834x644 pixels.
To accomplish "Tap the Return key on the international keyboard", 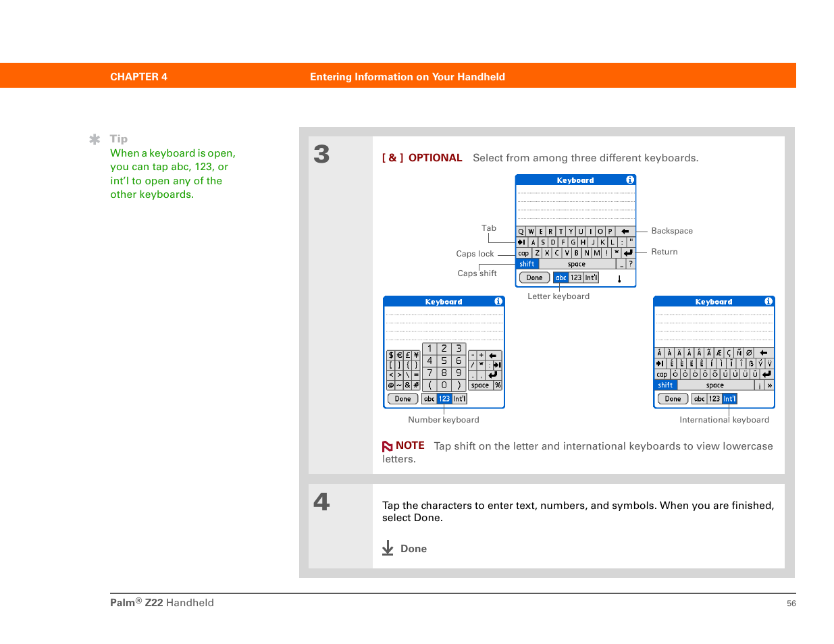I will pyautogui.click(x=766, y=375).
